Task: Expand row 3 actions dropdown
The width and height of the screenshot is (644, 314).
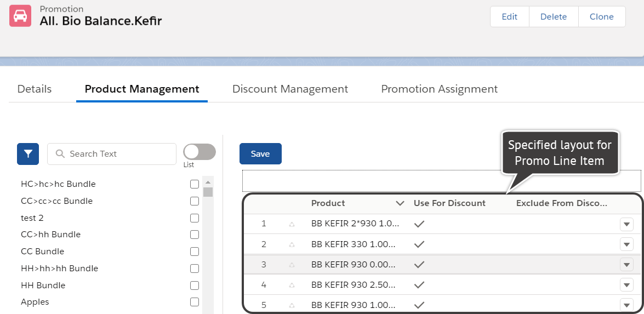Action: click(x=626, y=265)
